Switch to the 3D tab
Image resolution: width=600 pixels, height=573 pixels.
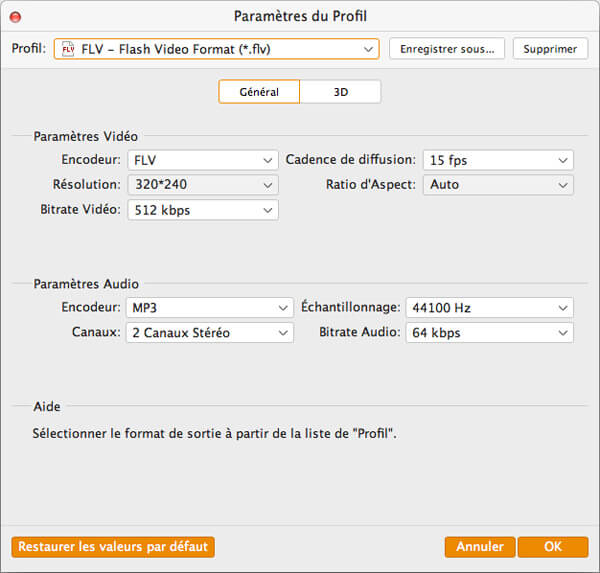[340, 92]
